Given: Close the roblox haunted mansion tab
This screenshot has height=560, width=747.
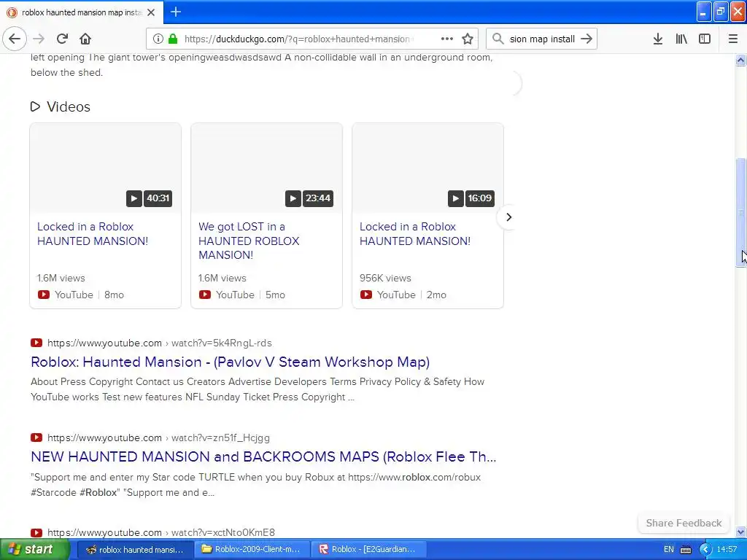Looking at the screenshot, I should tap(151, 12).
